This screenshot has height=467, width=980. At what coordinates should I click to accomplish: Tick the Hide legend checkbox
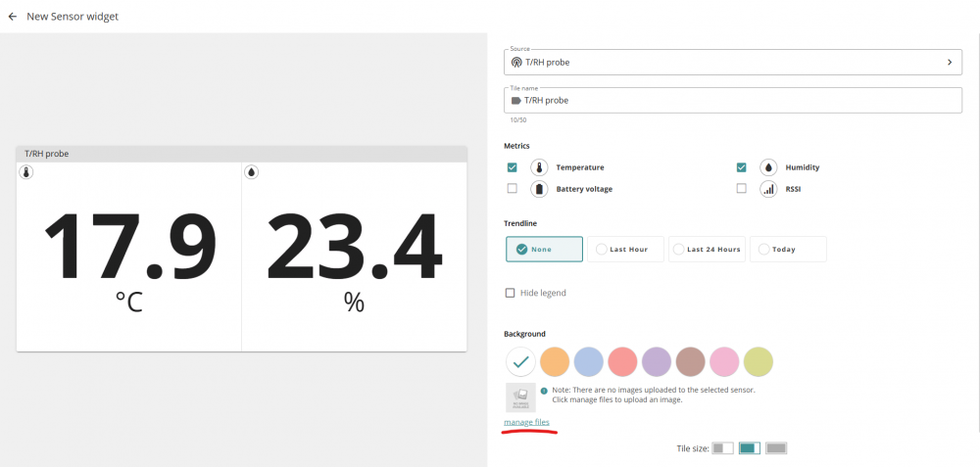point(510,293)
